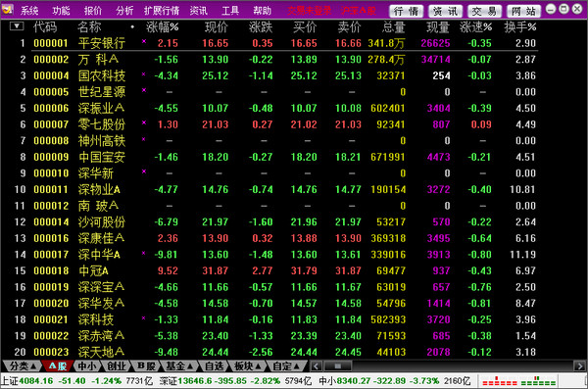Screen dimensions: 588x389
Task: Select stock row 沙河股份
Action: click(x=275, y=222)
